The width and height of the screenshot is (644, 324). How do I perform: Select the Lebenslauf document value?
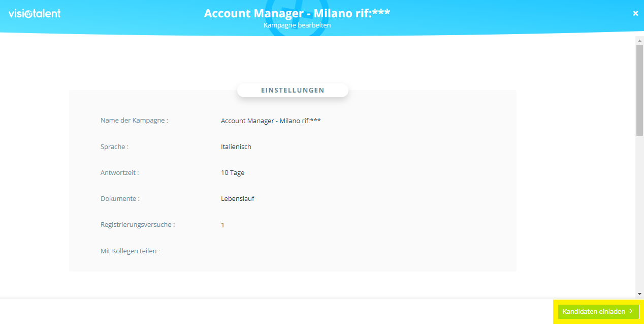point(238,198)
